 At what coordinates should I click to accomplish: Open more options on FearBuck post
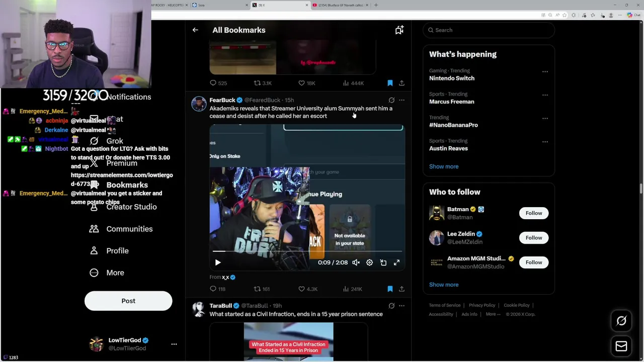pyautogui.click(x=401, y=100)
